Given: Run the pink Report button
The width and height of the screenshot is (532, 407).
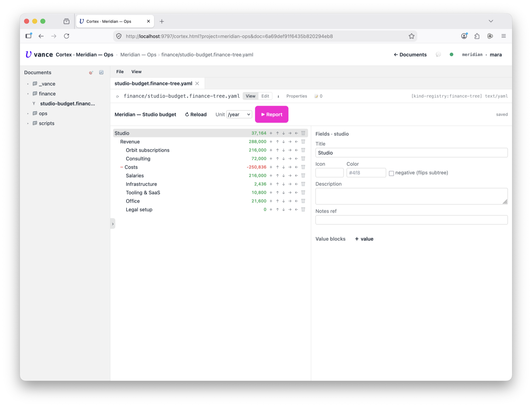Looking at the screenshot, I should click(x=272, y=114).
